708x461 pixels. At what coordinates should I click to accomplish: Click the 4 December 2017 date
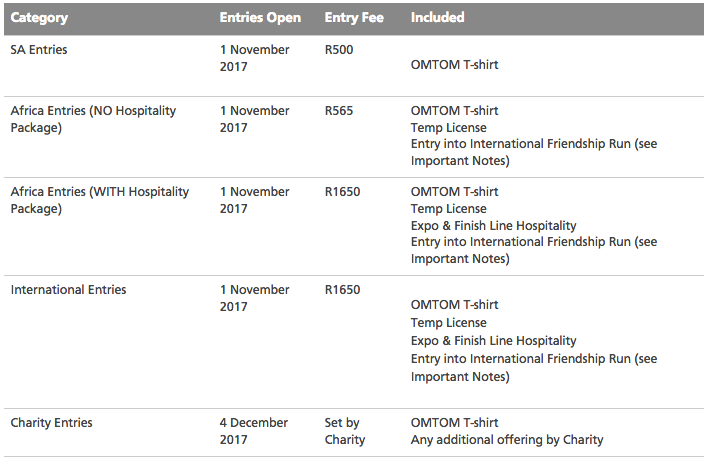click(x=254, y=431)
